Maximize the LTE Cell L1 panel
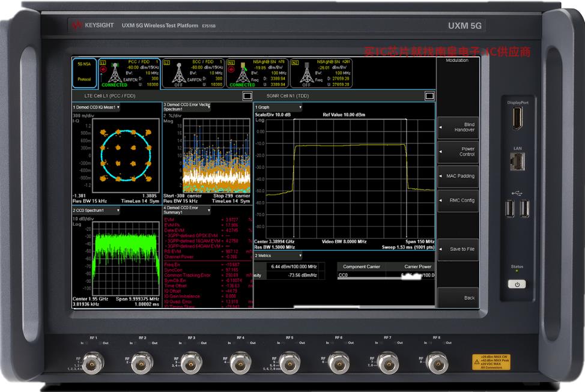Viewport: 585px width, 392px height. click(x=247, y=96)
